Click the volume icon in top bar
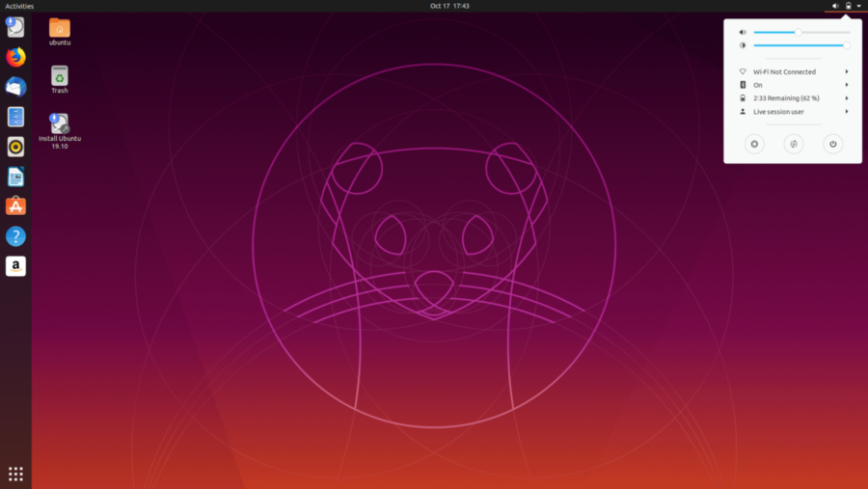 coord(835,6)
